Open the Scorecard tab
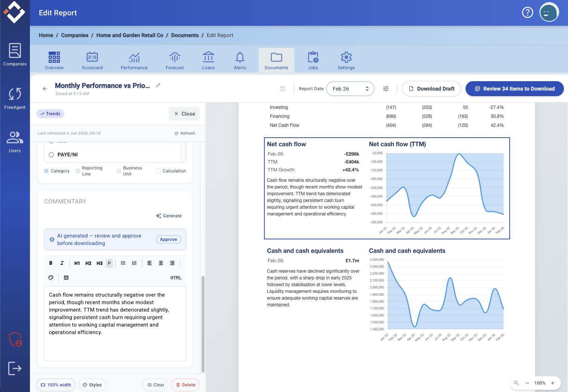568x392 pixels. click(92, 61)
